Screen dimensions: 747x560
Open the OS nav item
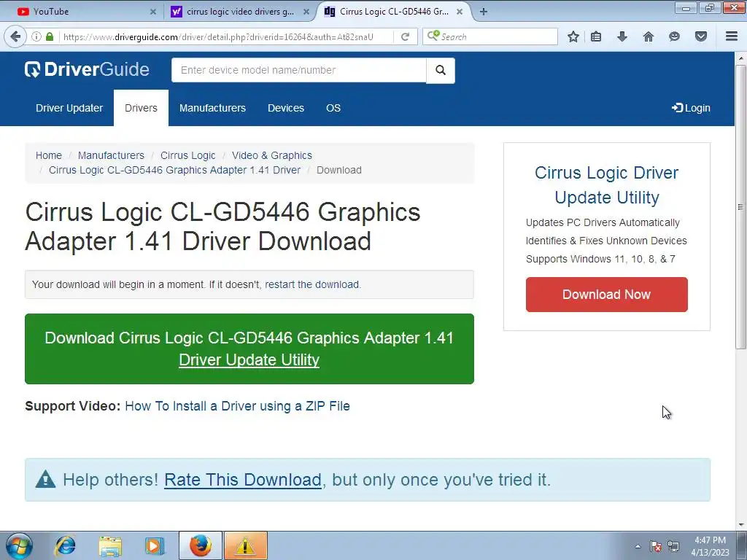[x=333, y=108]
